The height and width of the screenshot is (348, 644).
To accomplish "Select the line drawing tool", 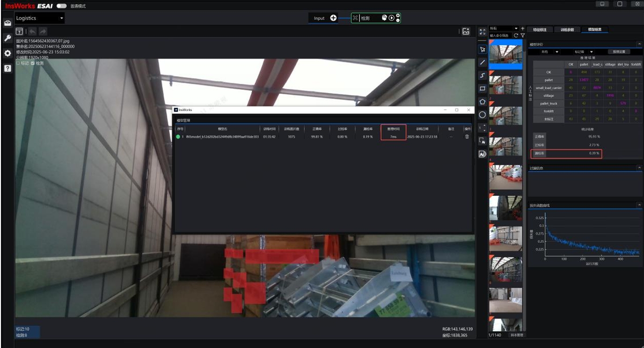I will coord(483,62).
